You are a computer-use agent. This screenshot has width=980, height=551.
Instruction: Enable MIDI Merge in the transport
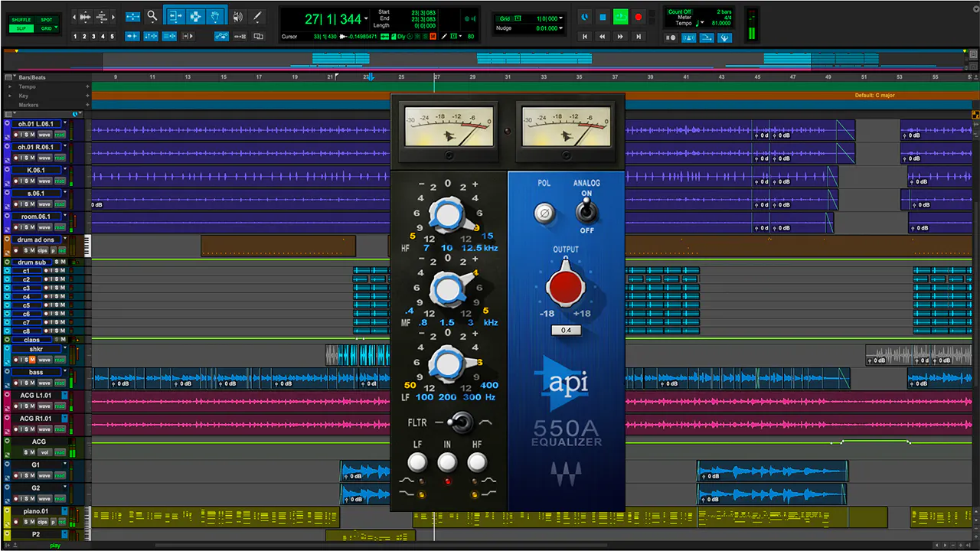click(x=706, y=37)
